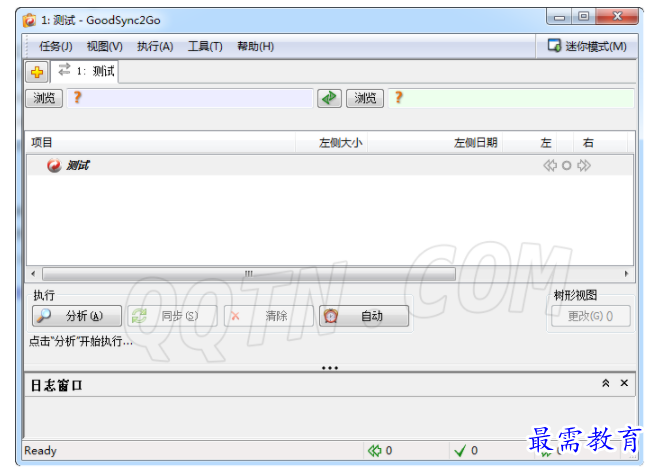Click the 左侧大小 column header
The image size is (650, 471).
[x=332, y=143]
